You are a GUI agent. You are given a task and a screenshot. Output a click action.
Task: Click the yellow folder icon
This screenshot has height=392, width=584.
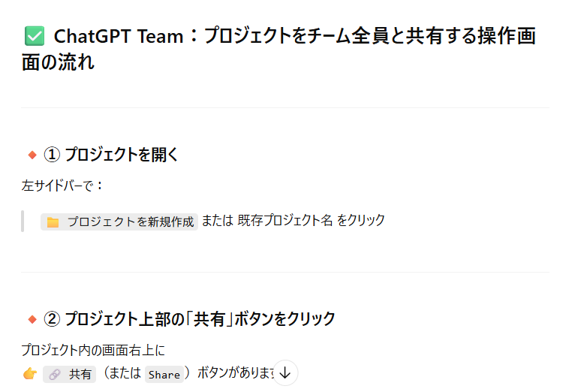53,222
